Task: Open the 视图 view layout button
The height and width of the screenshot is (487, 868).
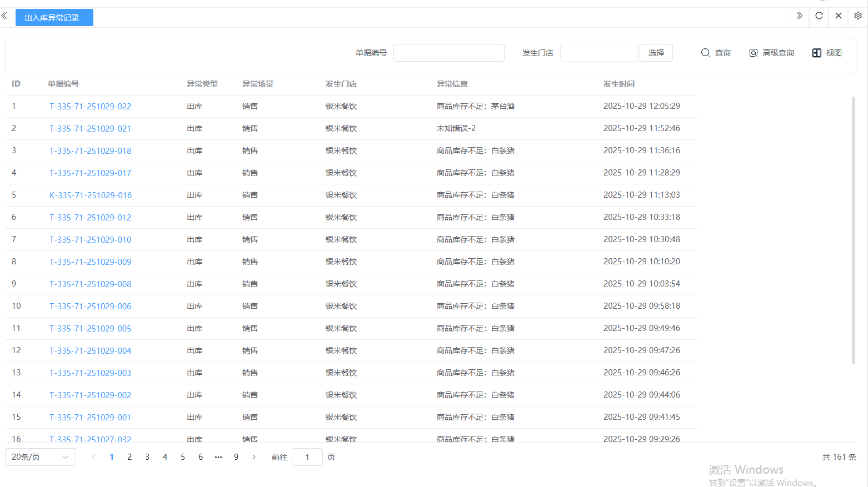Action: [827, 53]
